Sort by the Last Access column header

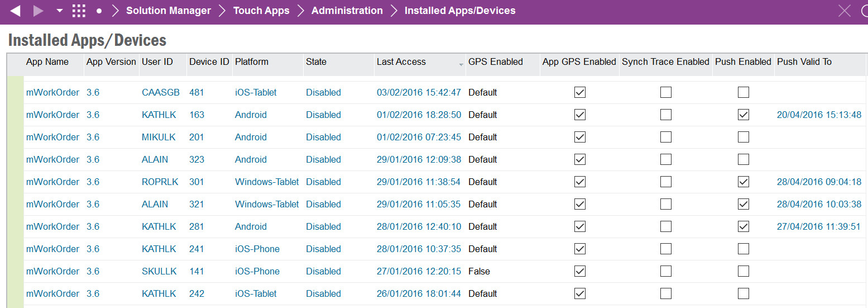401,61
